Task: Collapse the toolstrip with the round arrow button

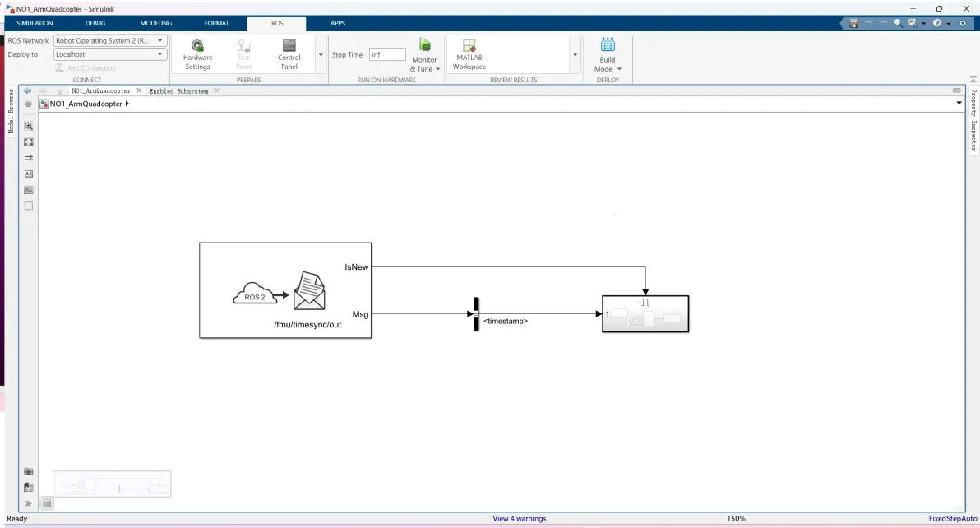Action: tap(963, 23)
